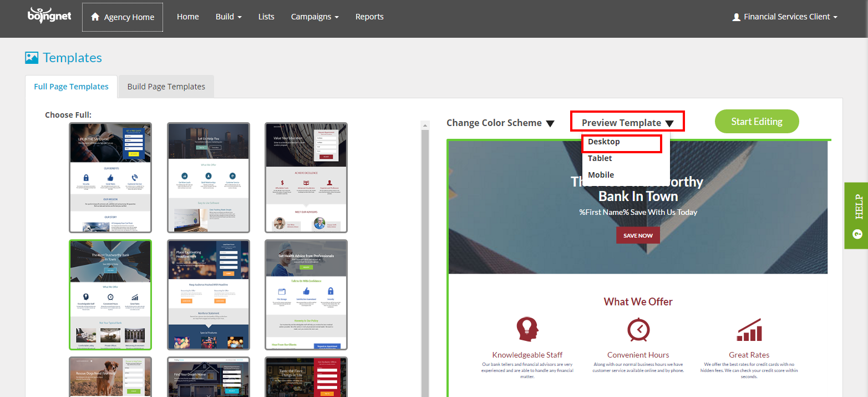Select the "Life in the Safe Lane" template thumbnail

point(110,178)
